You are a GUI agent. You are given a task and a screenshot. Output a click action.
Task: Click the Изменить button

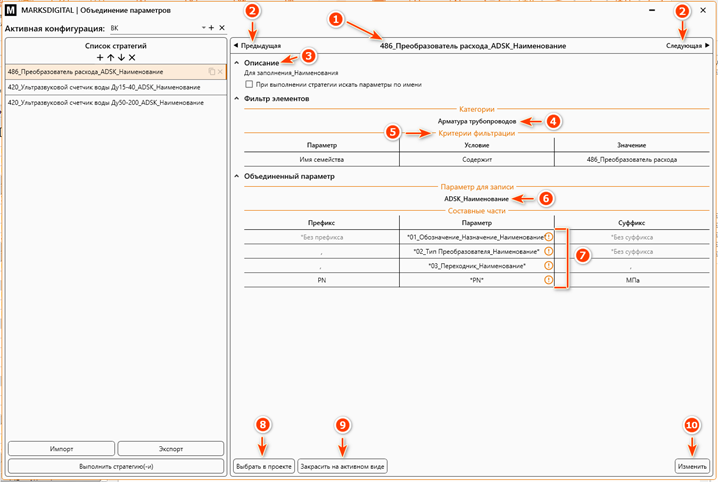[691, 466]
